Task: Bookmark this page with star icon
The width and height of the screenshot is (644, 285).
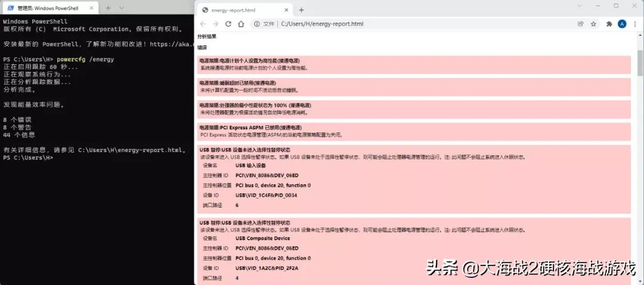Action: pyautogui.click(x=593, y=24)
